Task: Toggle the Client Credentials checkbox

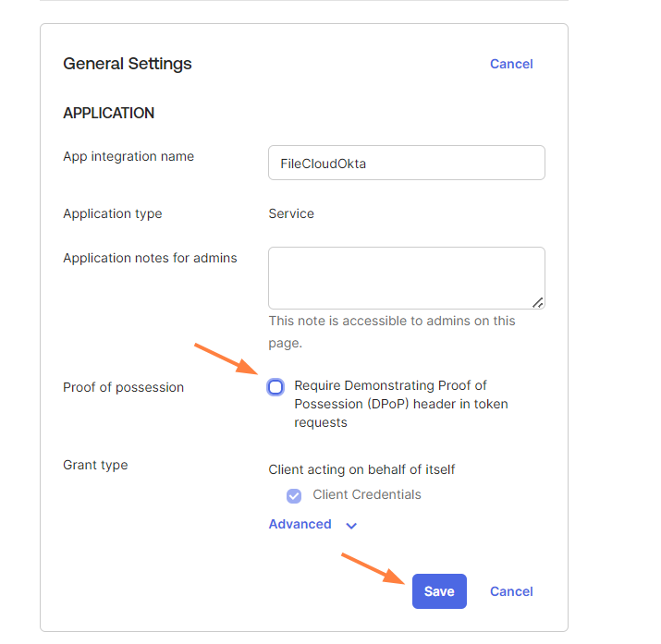Action: [x=294, y=495]
